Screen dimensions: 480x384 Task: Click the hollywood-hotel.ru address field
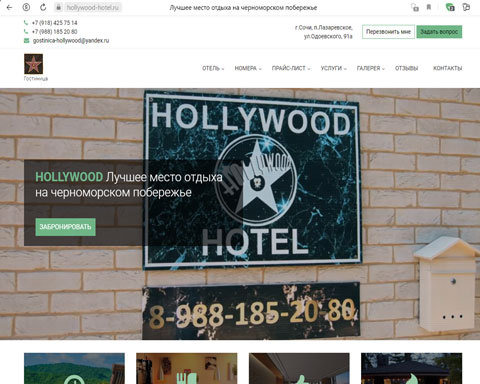[92, 7]
